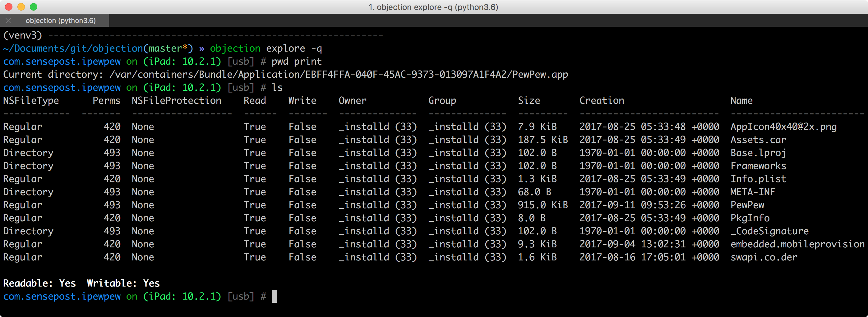Click the file name AppIcon40x40@2x.png
The image size is (868, 317).
pos(783,127)
